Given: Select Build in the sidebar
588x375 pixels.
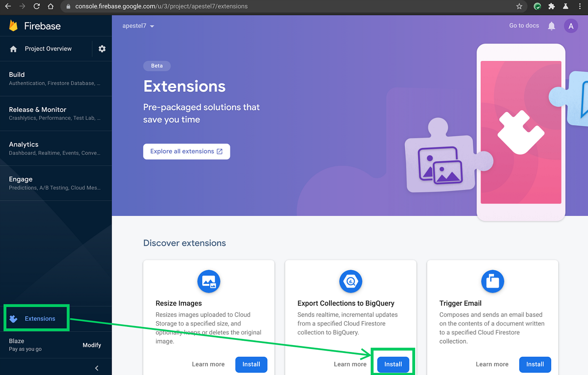Looking at the screenshot, I should (16, 75).
